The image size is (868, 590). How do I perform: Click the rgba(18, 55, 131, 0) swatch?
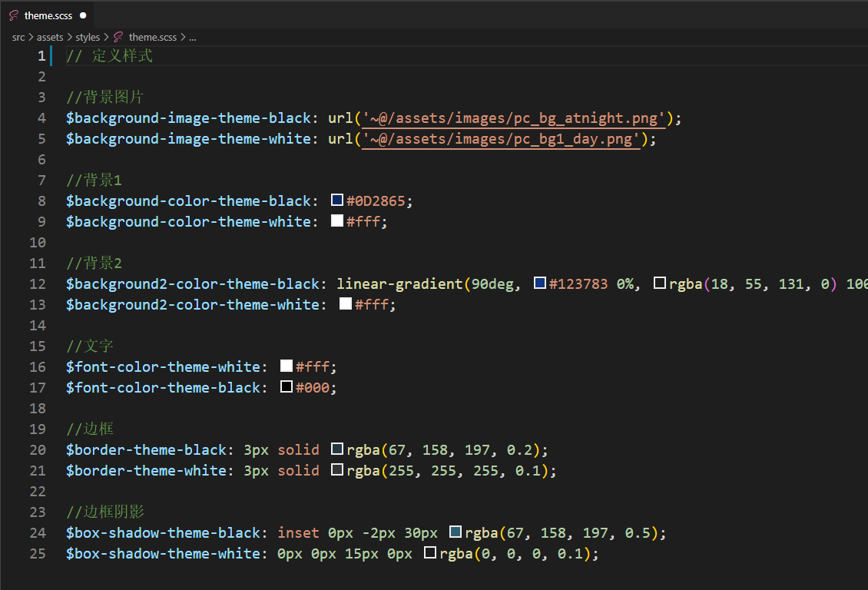[x=659, y=283]
